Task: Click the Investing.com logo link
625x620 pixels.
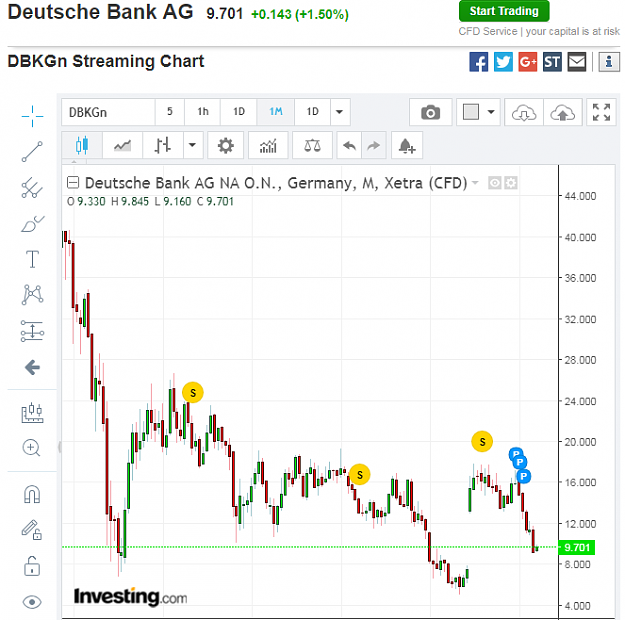Action: click(130, 597)
